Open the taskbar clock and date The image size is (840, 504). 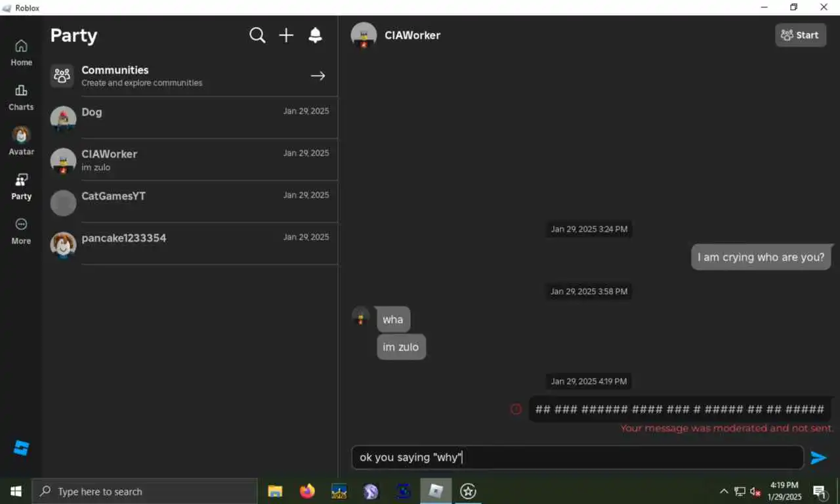point(784,491)
